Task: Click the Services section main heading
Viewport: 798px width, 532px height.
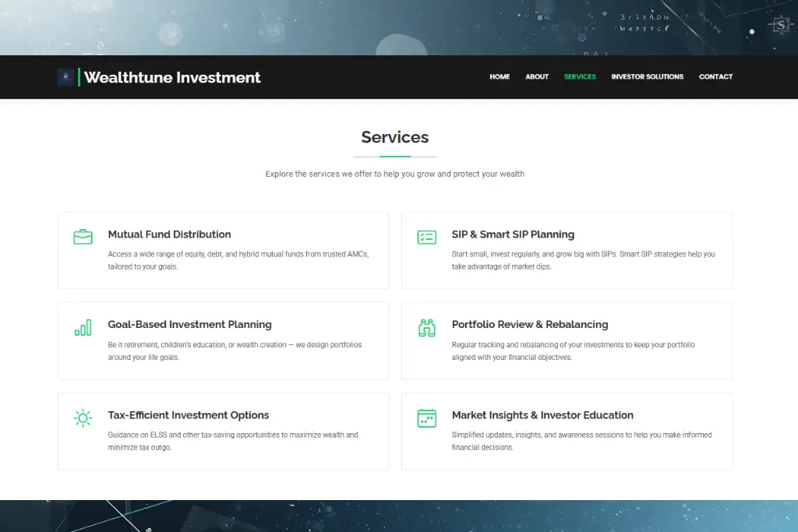Action: point(394,137)
